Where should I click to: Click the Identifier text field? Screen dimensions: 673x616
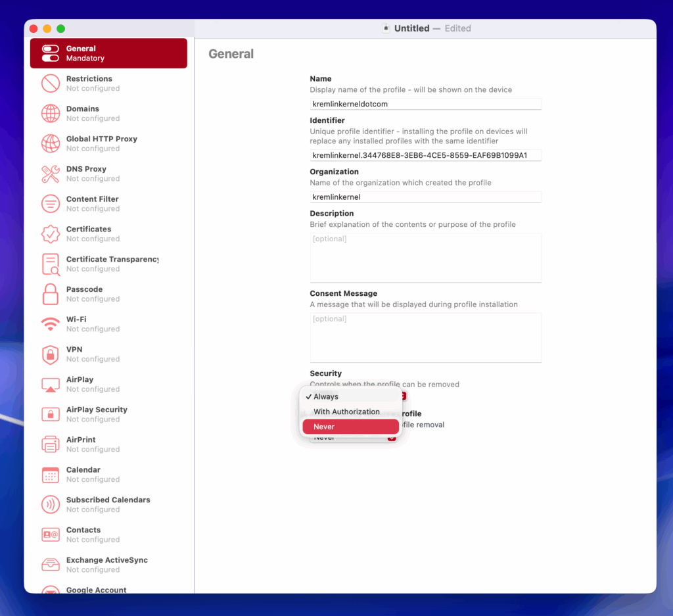point(425,155)
